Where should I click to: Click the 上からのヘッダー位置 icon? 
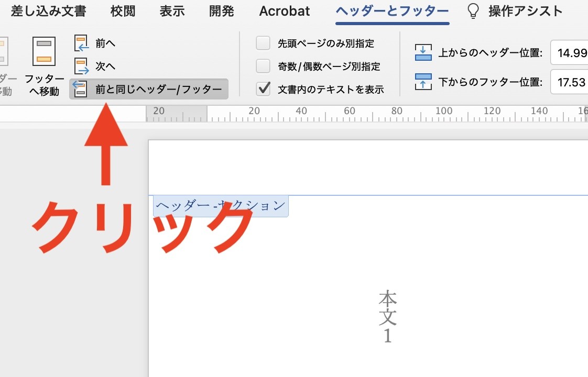pyautogui.click(x=423, y=52)
